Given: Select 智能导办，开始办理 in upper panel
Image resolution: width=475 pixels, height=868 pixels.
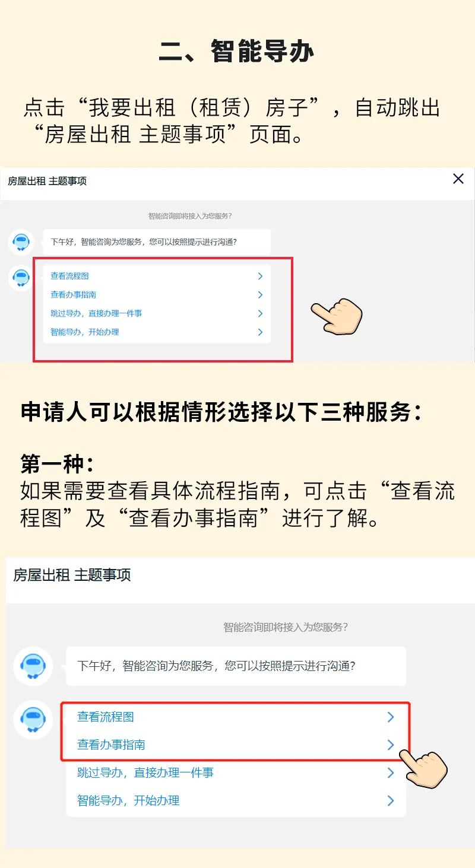Looking at the screenshot, I should click(x=157, y=332).
